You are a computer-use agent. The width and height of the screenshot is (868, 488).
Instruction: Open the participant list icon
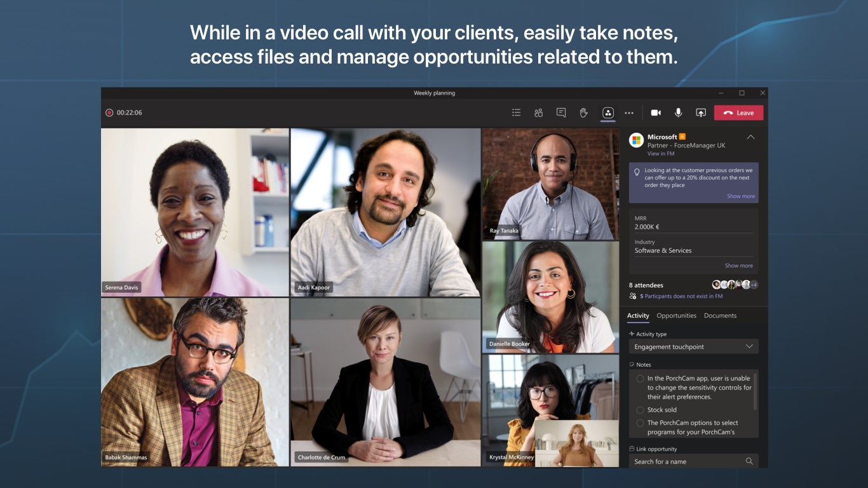516,112
